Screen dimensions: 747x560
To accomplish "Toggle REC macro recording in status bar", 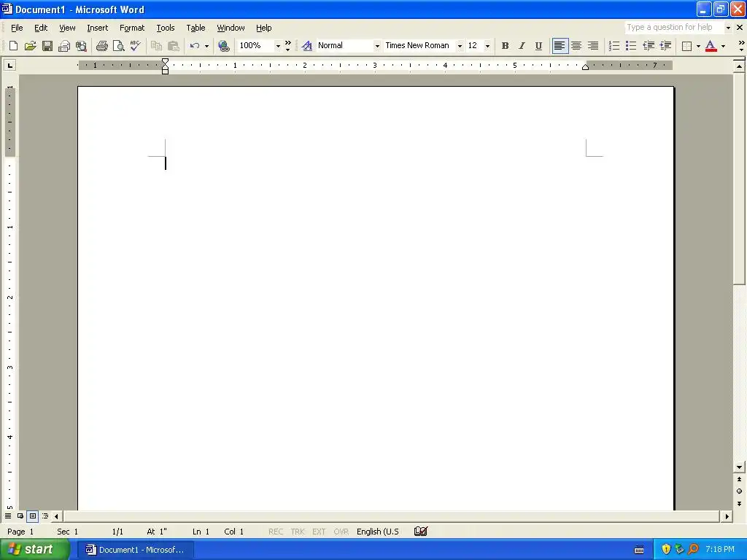I will (x=275, y=532).
